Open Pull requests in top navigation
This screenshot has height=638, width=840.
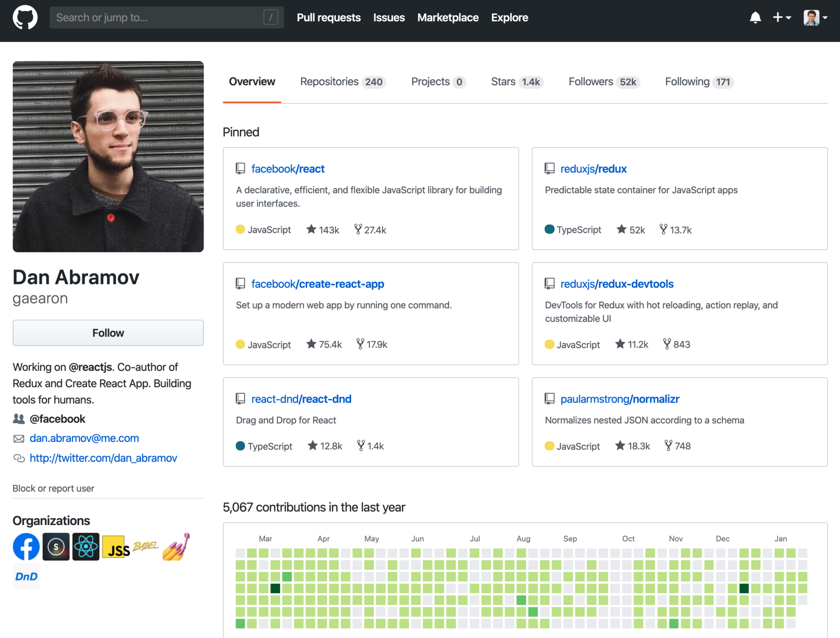click(328, 17)
